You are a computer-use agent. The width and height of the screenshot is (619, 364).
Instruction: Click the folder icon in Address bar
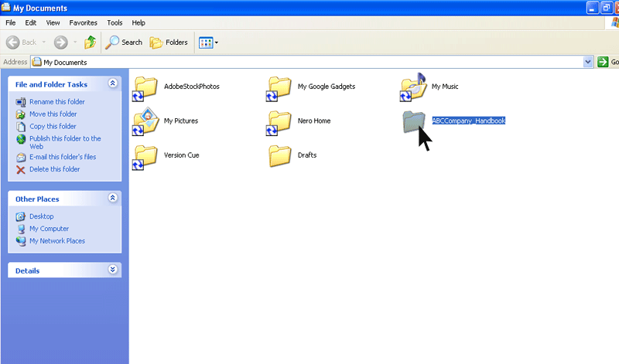36,62
